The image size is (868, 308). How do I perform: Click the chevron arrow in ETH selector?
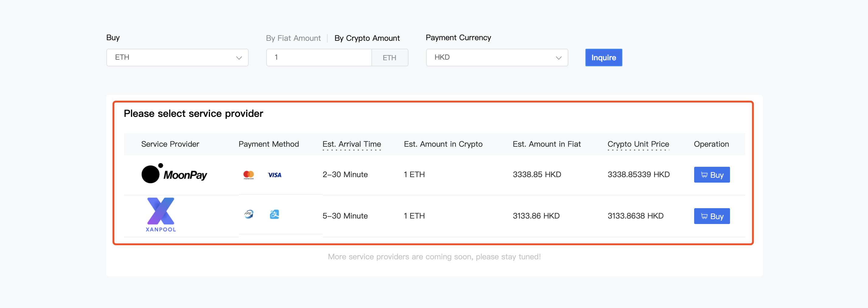[x=239, y=58]
